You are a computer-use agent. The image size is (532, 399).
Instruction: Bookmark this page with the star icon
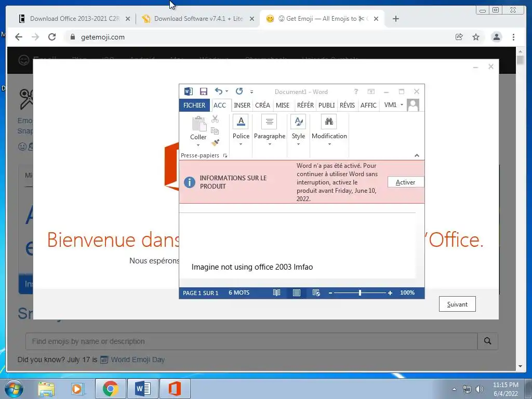point(476,37)
